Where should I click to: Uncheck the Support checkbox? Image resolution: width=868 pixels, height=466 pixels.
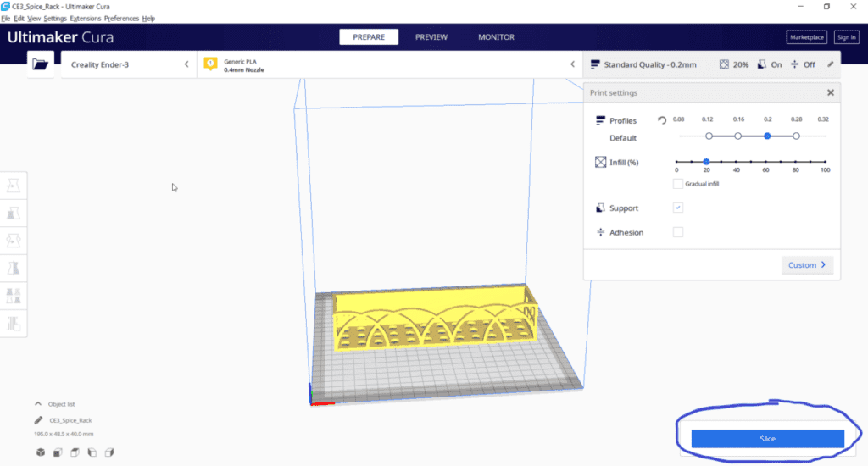[677, 208]
